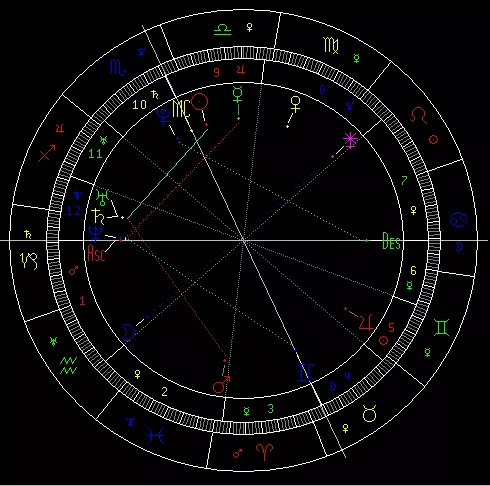Select the blue Cancer sign glyph
This screenshot has height=486, width=490.
click(x=459, y=219)
